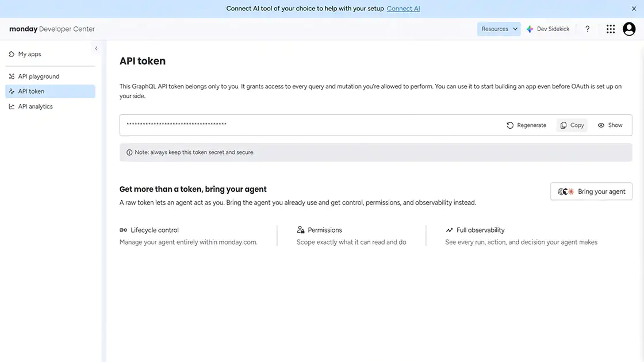Open the help question mark

(587, 29)
